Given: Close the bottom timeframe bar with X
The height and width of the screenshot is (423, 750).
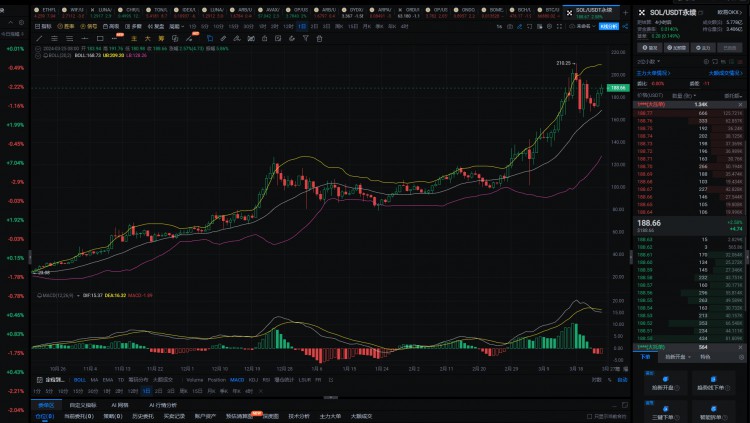Looking at the screenshot, I should [261, 391].
